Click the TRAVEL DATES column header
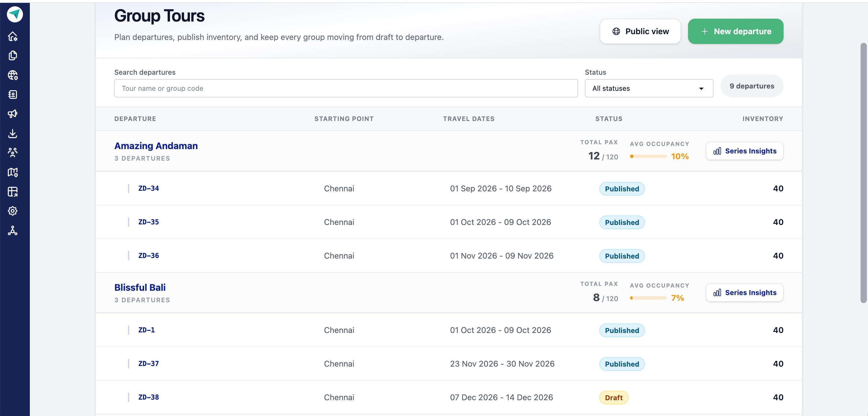The width and height of the screenshot is (868, 416). point(469,119)
